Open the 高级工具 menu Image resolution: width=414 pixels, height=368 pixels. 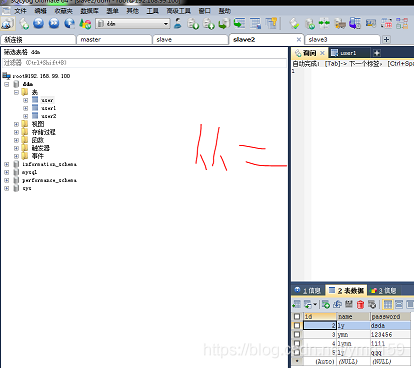179,11
